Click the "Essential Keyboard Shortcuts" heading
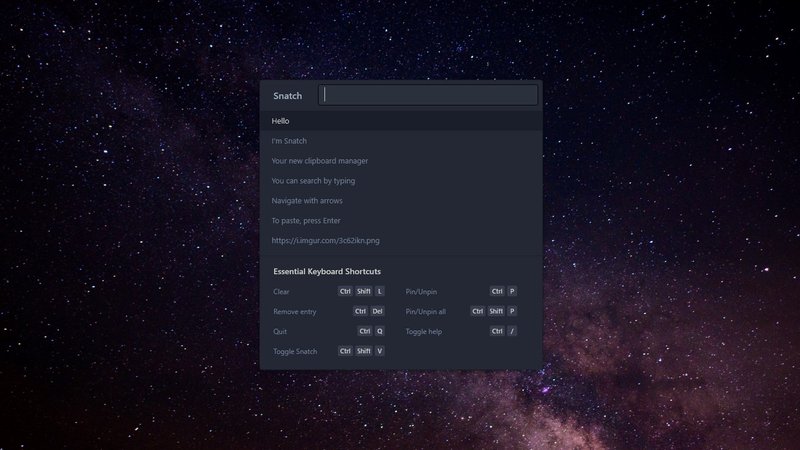 [326, 271]
